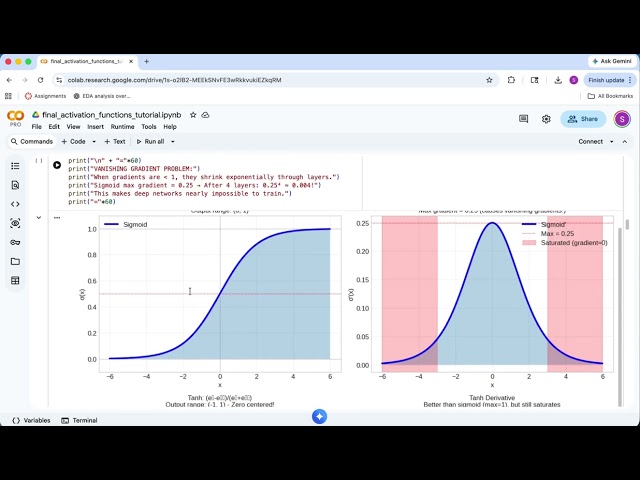Image resolution: width=640 pixels, height=480 pixels.
Task: Open the EDA analysis bookmark
Action: click(102, 96)
